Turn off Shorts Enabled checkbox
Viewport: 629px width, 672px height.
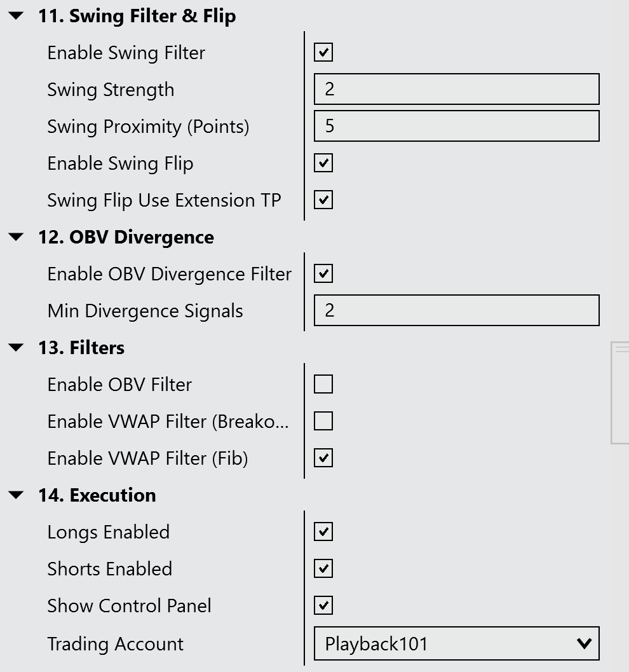point(323,569)
